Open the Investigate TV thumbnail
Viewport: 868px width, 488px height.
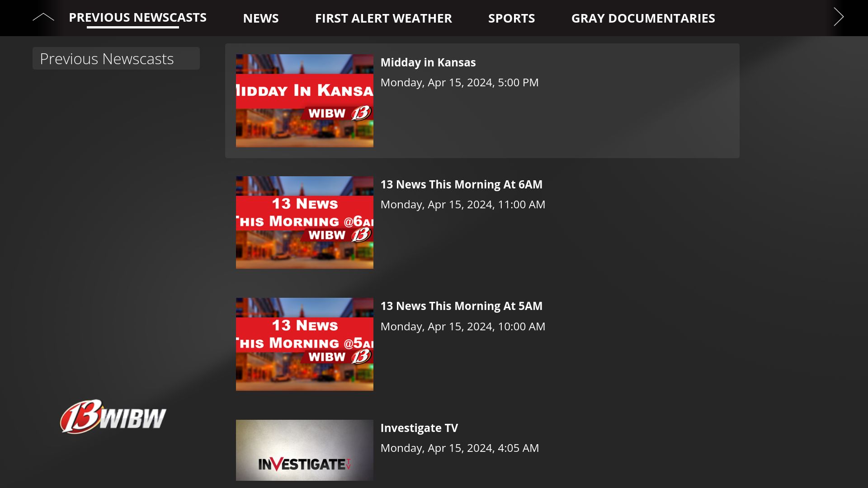[x=304, y=450]
